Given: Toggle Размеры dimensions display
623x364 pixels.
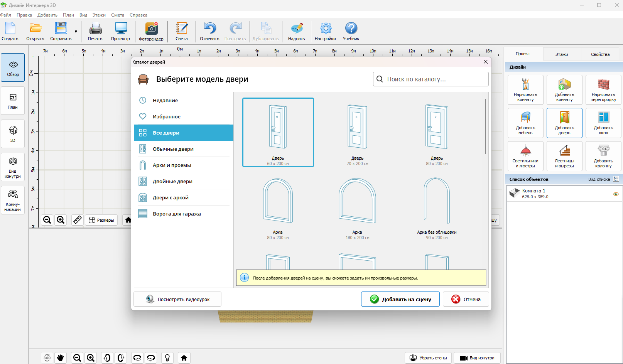Looking at the screenshot, I should tap(102, 220).
